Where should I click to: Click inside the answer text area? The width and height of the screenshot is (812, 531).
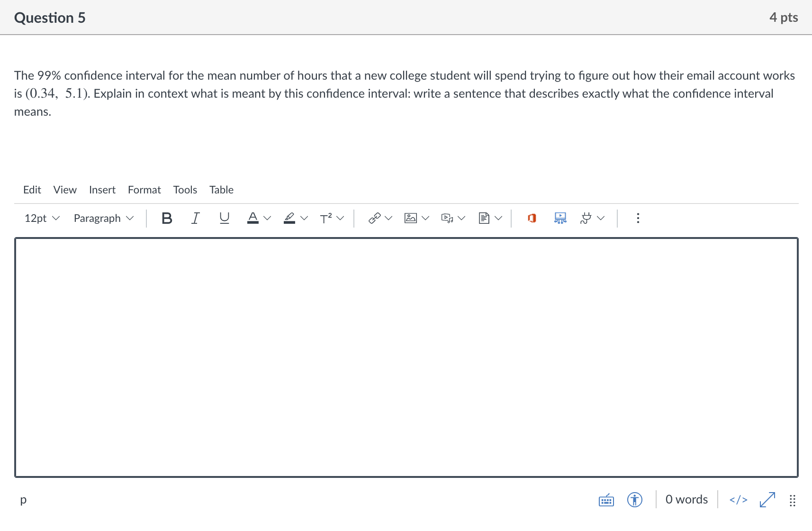click(406, 357)
